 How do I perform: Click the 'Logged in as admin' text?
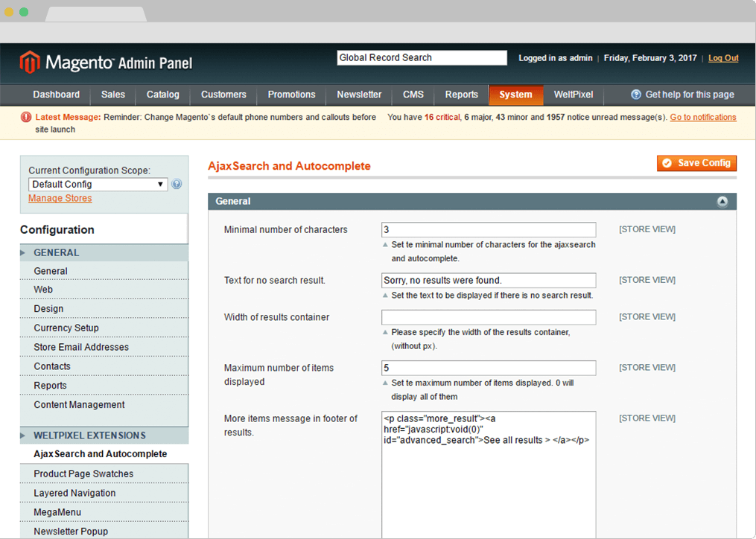point(556,58)
